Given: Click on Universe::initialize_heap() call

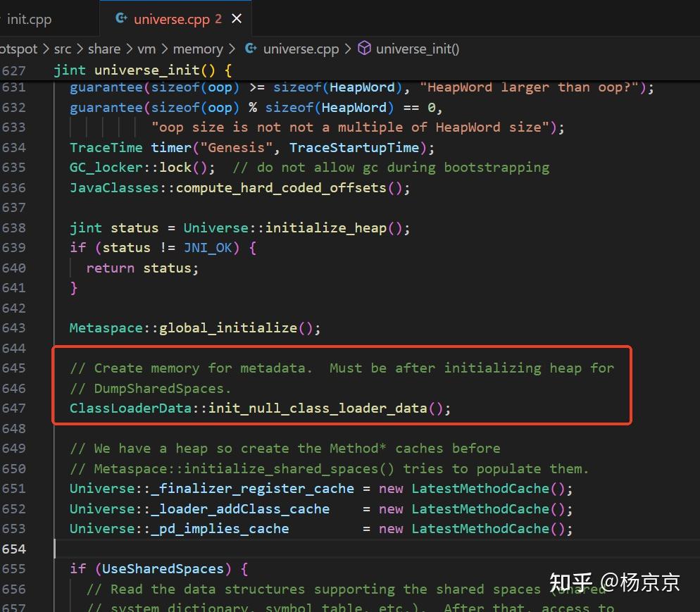Looking at the screenshot, I should pos(296,228).
